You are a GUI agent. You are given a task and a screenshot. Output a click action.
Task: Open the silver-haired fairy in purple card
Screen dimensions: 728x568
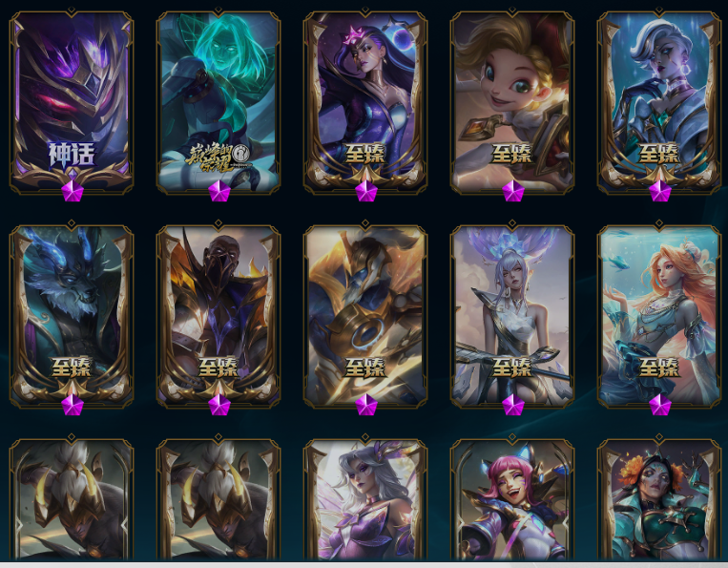point(365,499)
